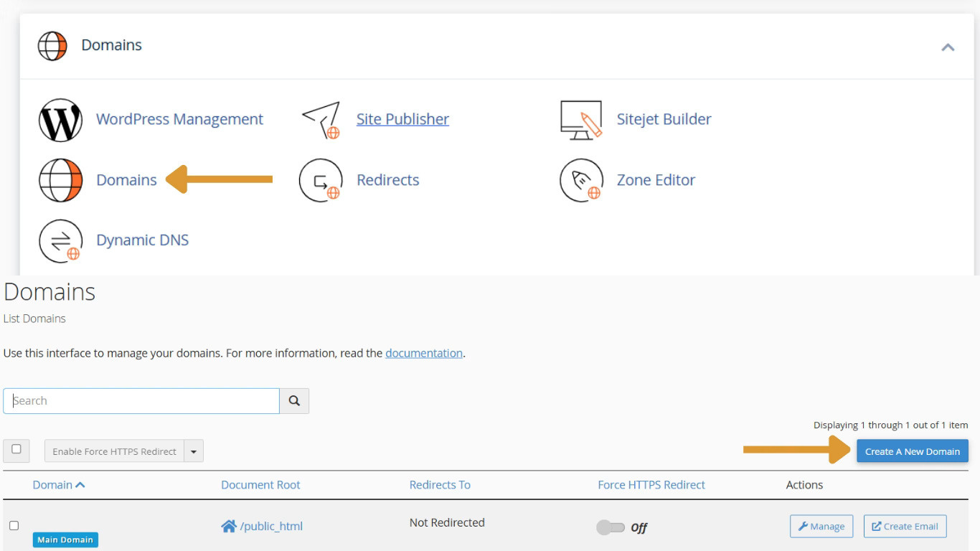
Task: Click the search magnifier button
Action: (x=294, y=401)
